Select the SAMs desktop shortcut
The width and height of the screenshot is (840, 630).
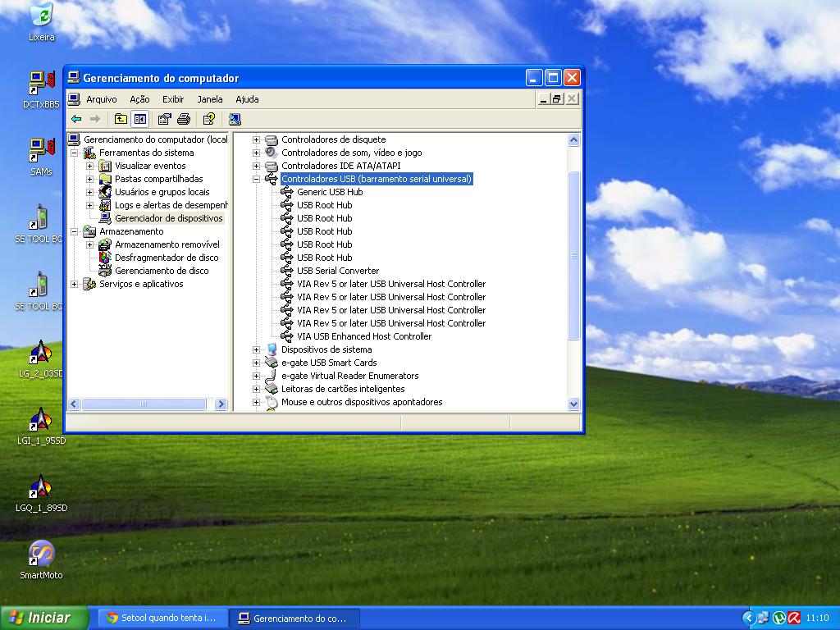click(x=41, y=157)
